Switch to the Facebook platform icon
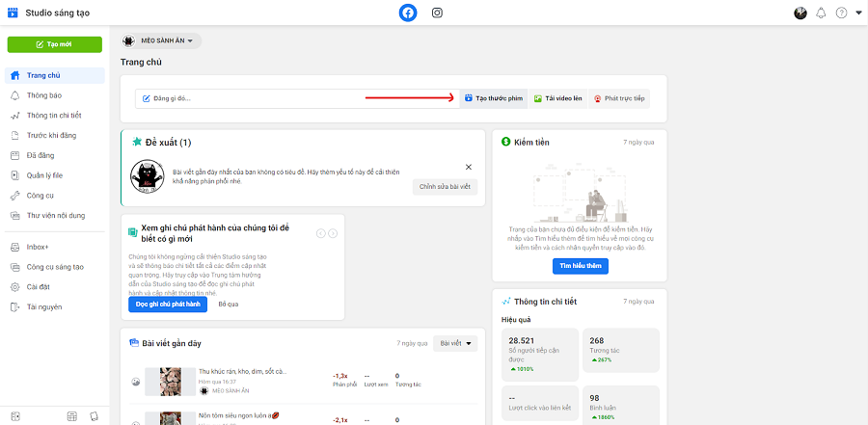 408,13
